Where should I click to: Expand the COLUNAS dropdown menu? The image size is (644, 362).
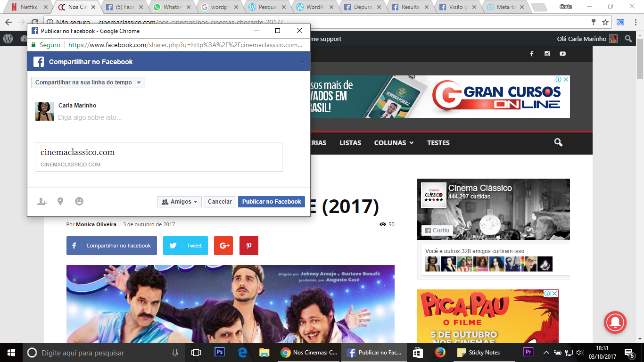pyautogui.click(x=394, y=143)
